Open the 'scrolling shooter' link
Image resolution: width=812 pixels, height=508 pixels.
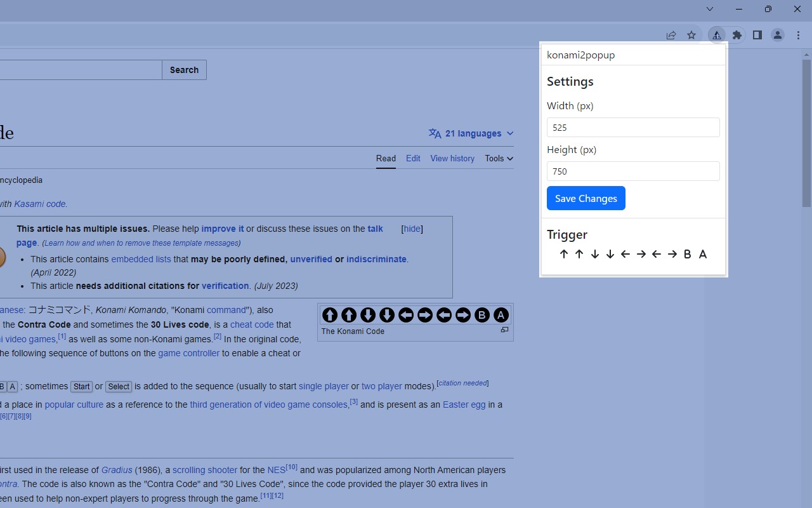click(205, 470)
